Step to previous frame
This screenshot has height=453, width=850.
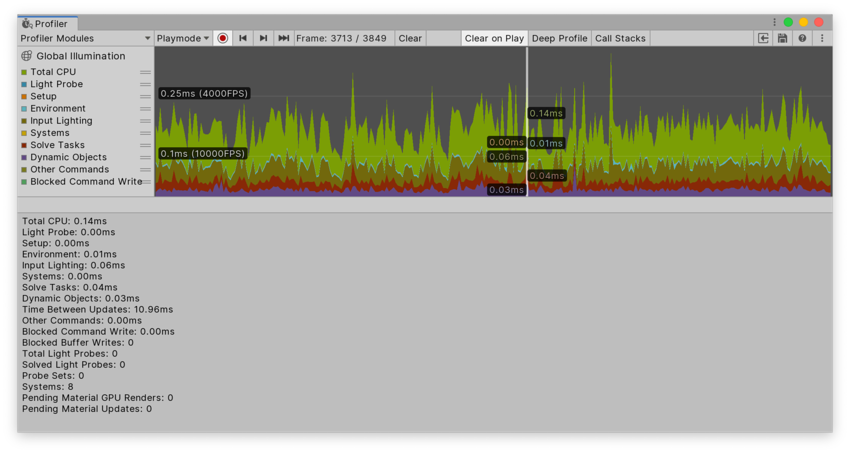243,38
